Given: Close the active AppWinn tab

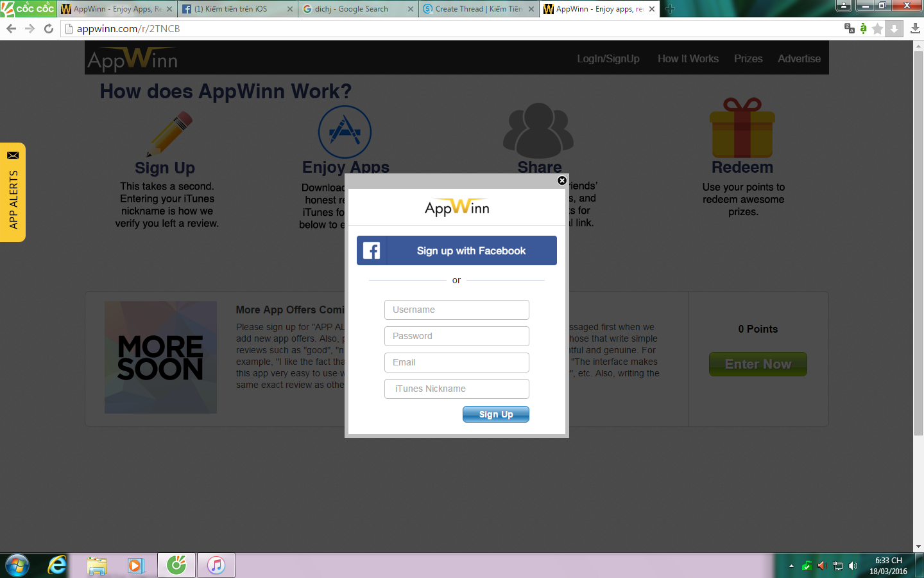Looking at the screenshot, I should point(652,9).
